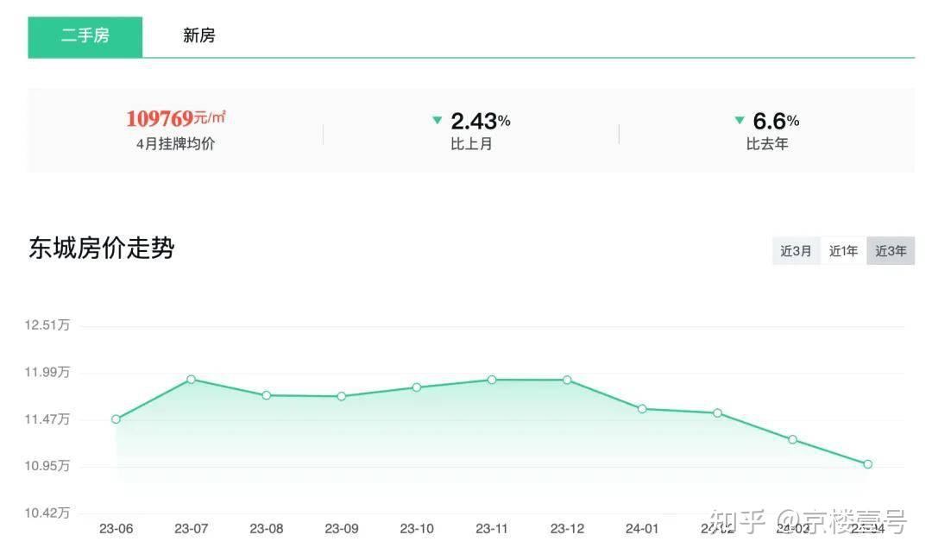Viewport: 932px width, 560px height.
Task: Click the 109769元/㎡ price value
Action: coord(175,118)
